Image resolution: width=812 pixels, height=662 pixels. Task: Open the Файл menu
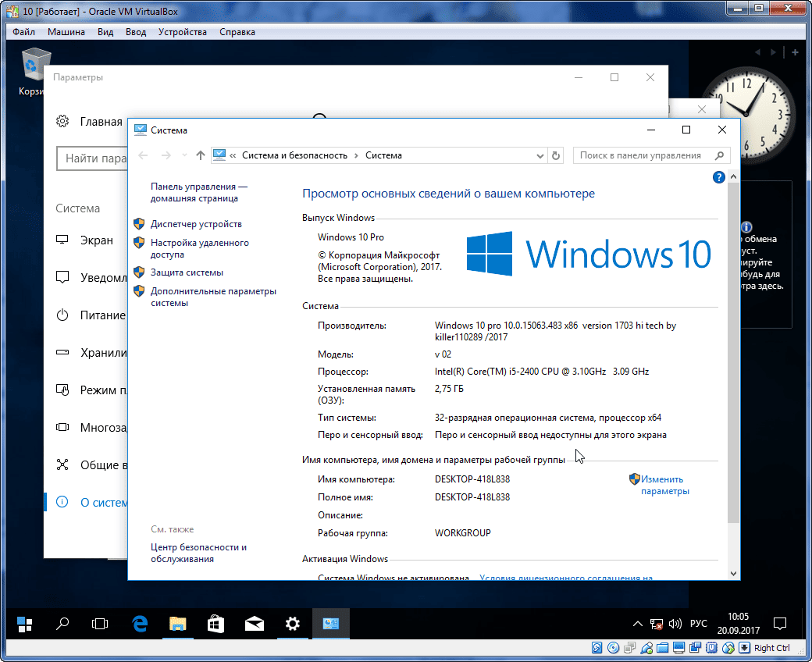[x=24, y=32]
